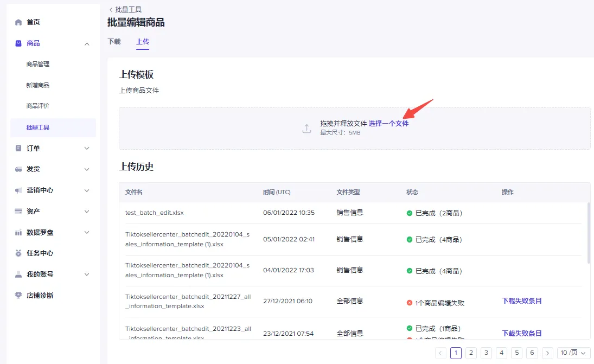Open the 任务中心 task center icon

click(17, 253)
